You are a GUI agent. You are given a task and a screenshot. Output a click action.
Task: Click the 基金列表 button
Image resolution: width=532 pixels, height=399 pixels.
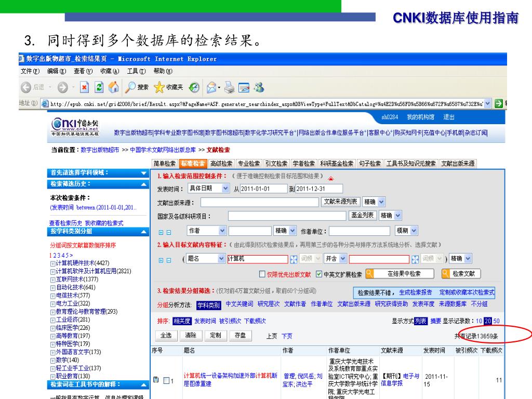coord(362,215)
